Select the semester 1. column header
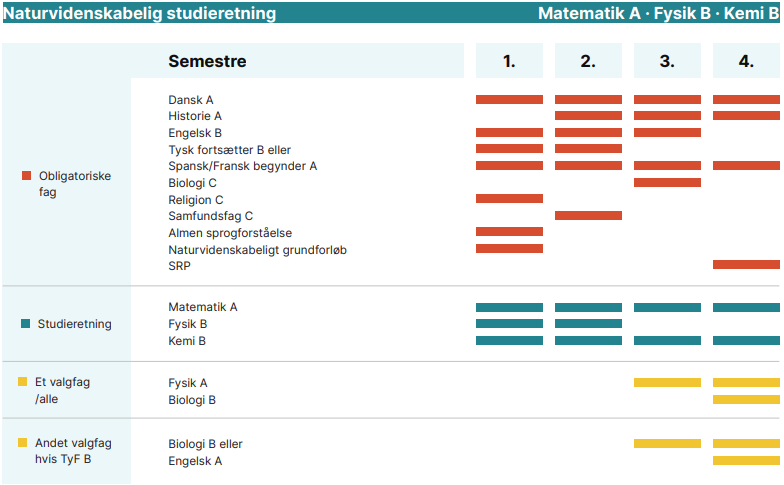The width and height of the screenshot is (784, 485). (x=509, y=60)
